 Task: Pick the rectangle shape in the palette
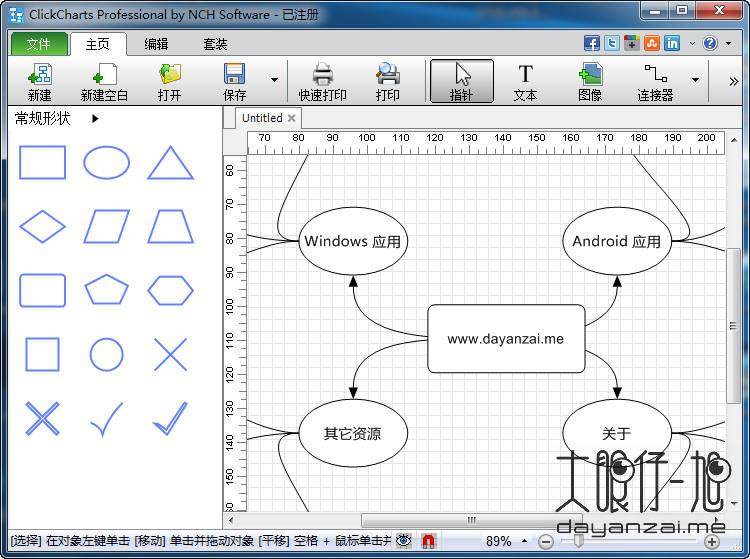pos(42,163)
